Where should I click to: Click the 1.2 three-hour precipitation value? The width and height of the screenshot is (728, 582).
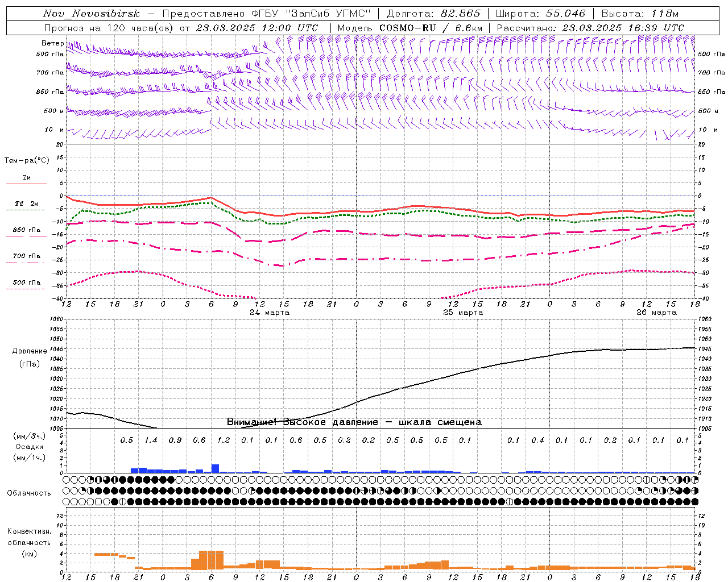pos(224,440)
